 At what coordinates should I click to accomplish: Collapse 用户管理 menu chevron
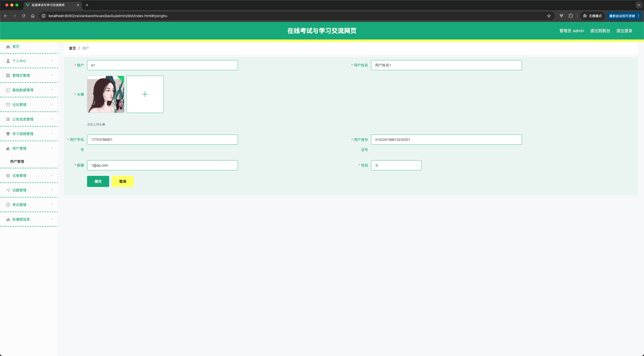click(x=52, y=148)
